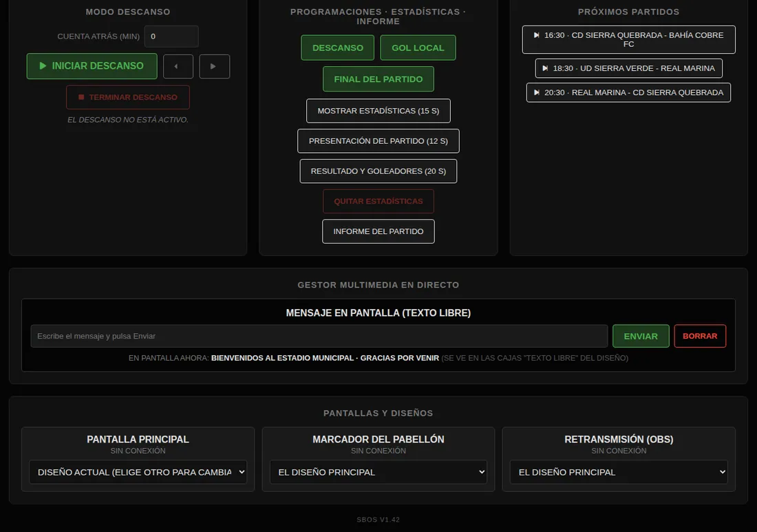757x532 pixels.
Task: Click 'Sin conexión' under Pantalla Principal
Action: tap(138, 450)
